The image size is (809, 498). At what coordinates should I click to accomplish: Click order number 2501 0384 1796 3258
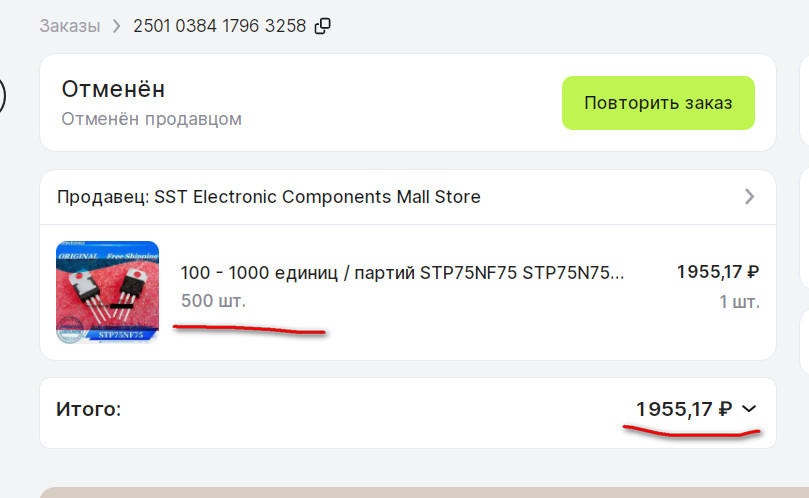point(219,26)
